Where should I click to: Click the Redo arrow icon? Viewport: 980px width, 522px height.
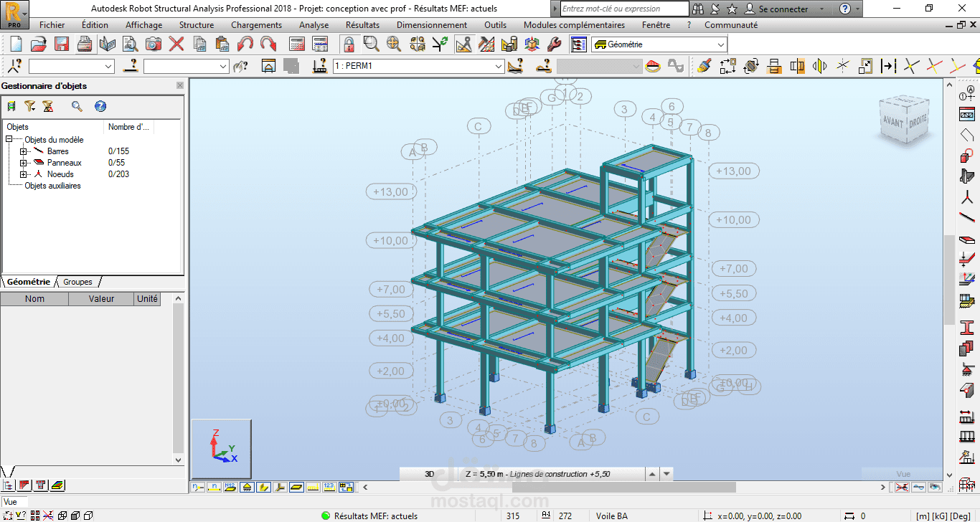click(268, 44)
